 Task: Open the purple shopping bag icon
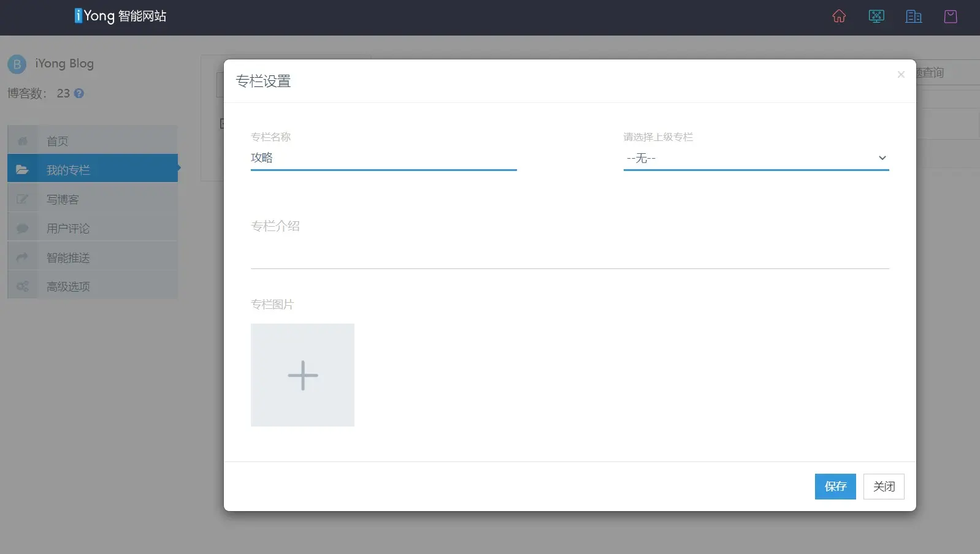[951, 17]
